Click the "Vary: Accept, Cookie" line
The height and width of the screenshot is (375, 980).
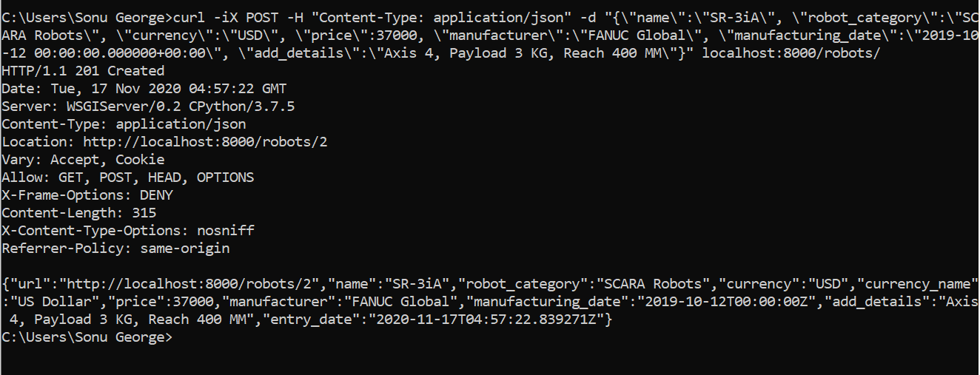pos(83,160)
